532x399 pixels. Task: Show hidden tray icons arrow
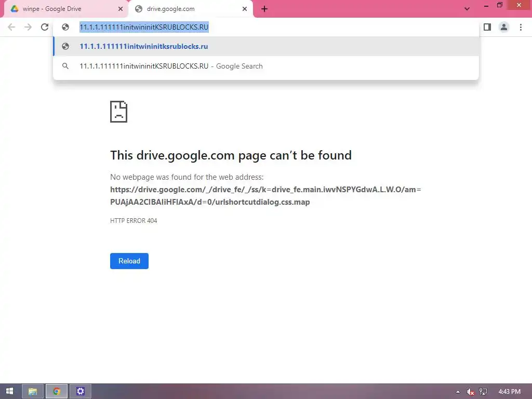[x=458, y=392]
